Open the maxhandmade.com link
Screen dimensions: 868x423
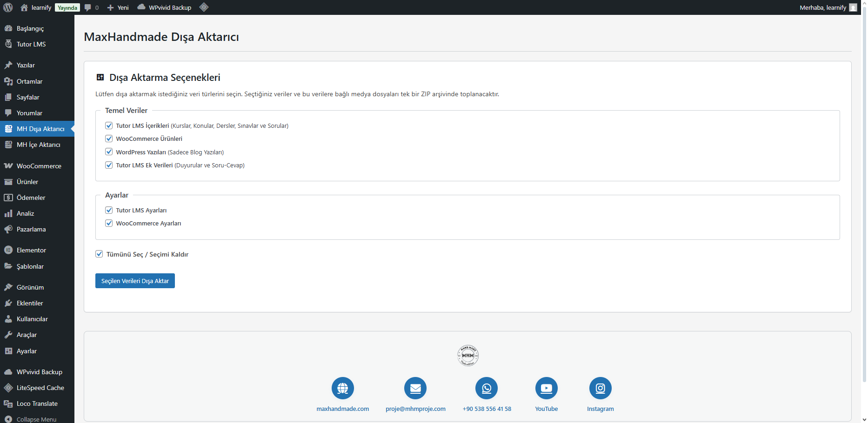point(343,409)
